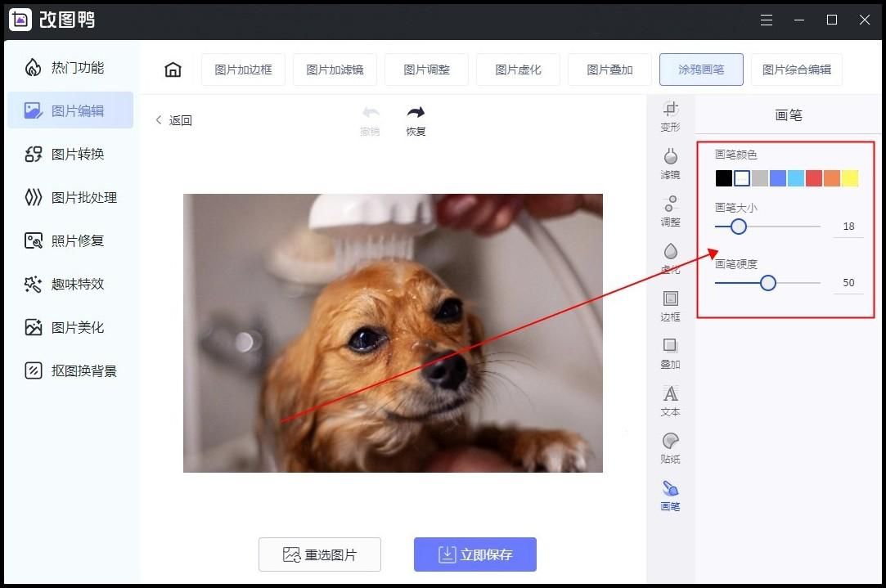Switch to the 图片虚化 tab

click(x=518, y=70)
